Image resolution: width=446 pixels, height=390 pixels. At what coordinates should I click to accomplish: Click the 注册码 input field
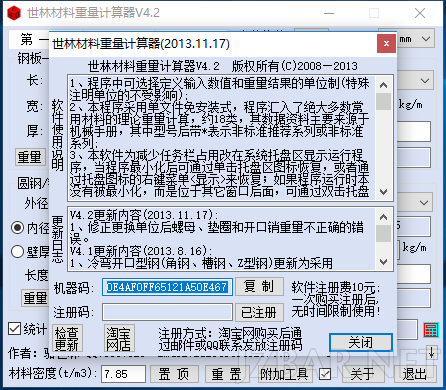pyautogui.click(x=167, y=312)
